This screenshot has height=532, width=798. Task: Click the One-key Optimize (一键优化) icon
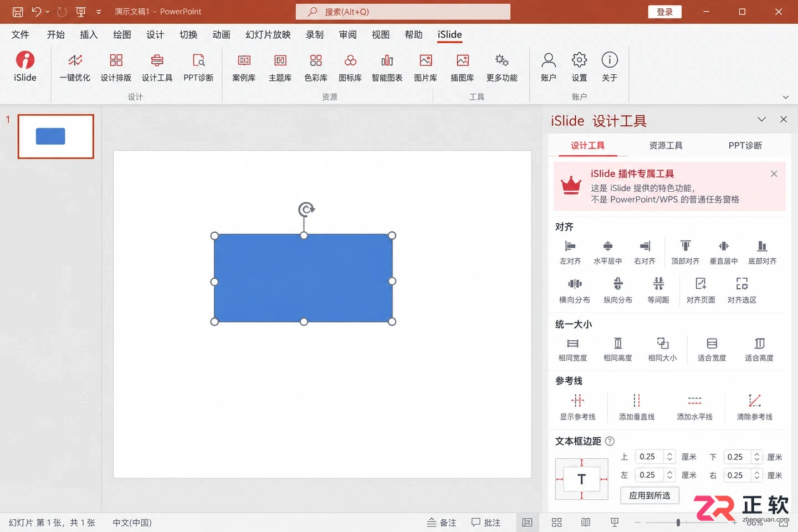point(75,60)
